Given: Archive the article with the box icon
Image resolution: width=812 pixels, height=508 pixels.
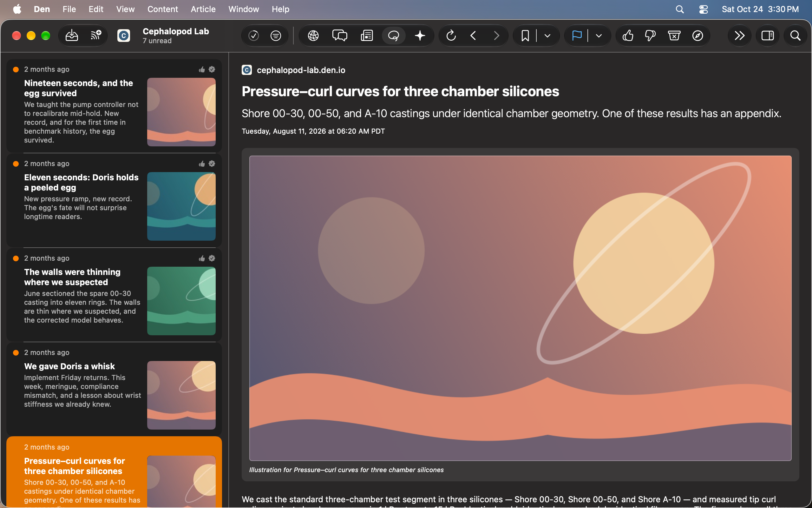Looking at the screenshot, I should pyautogui.click(x=674, y=36).
